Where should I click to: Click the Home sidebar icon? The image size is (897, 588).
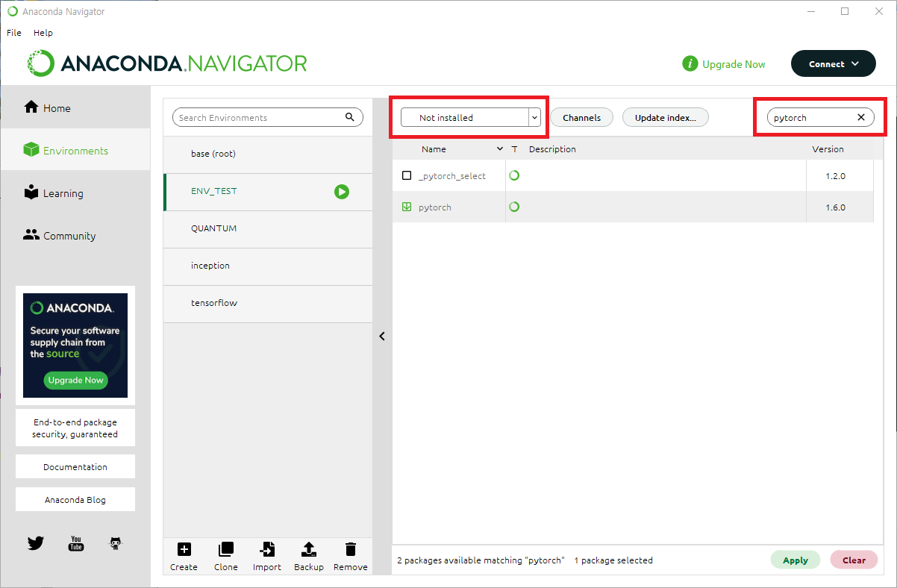pos(31,107)
